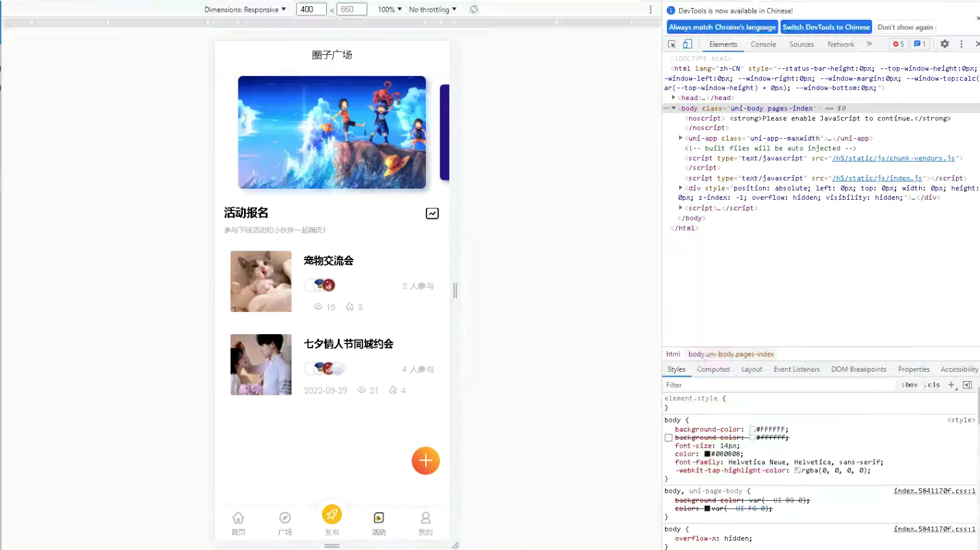Click the new style rule plus icon
The width and height of the screenshot is (980, 550).
(951, 385)
